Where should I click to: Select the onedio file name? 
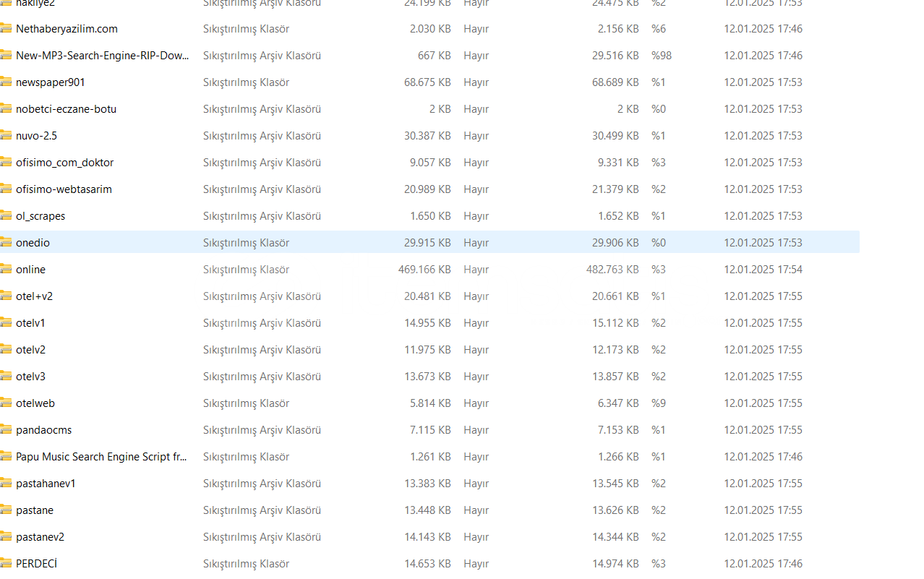pos(33,243)
